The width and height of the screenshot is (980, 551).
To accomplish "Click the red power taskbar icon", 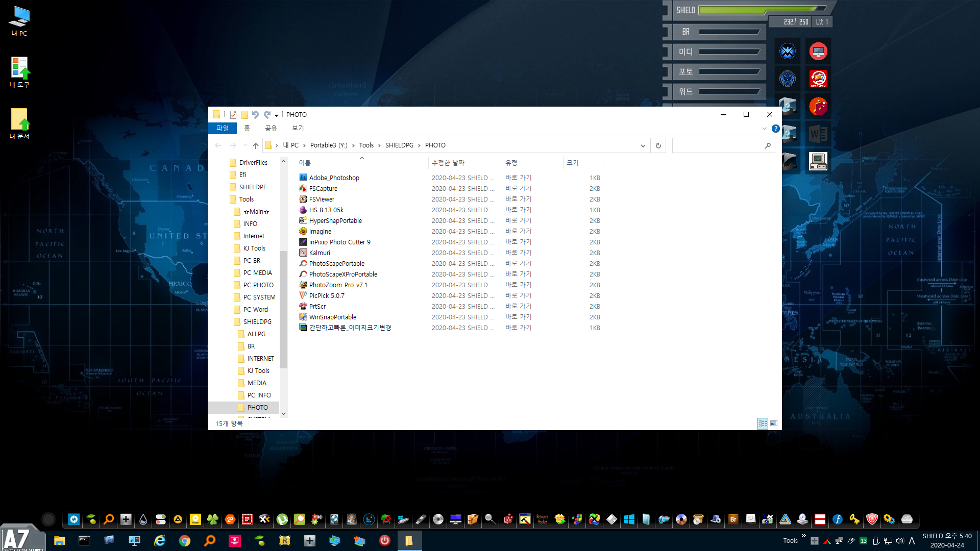I will [x=384, y=540].
